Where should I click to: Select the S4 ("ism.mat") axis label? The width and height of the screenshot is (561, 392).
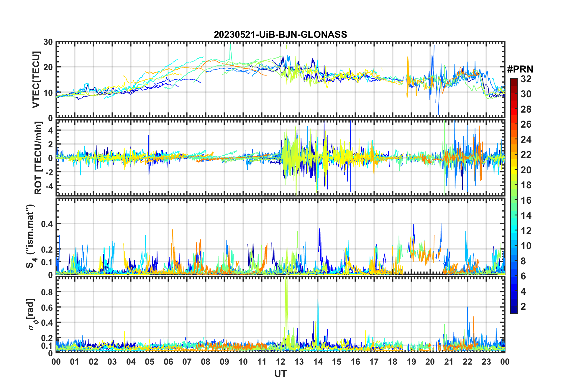(x=30, y=236)
